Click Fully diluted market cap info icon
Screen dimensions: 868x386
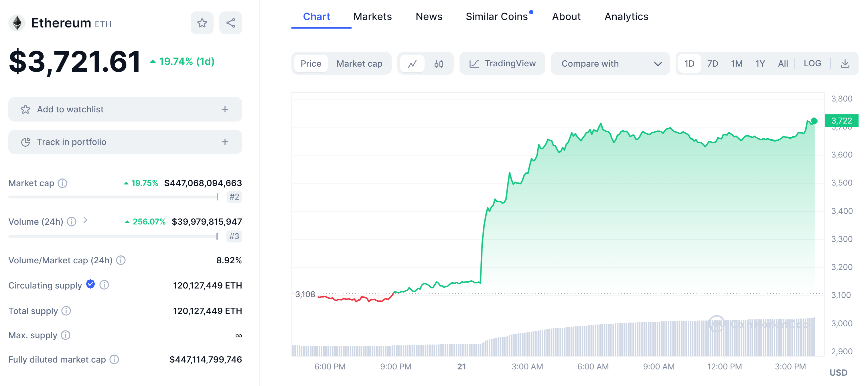114,359
